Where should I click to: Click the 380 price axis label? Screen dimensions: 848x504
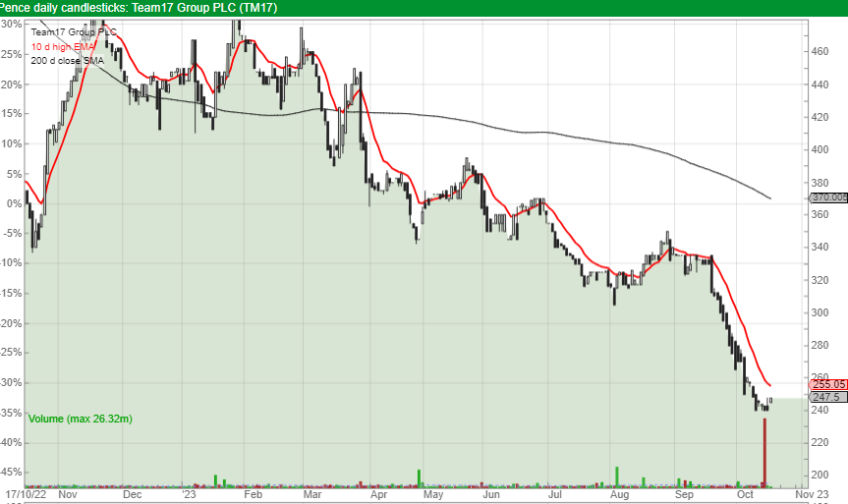(820, 183)
